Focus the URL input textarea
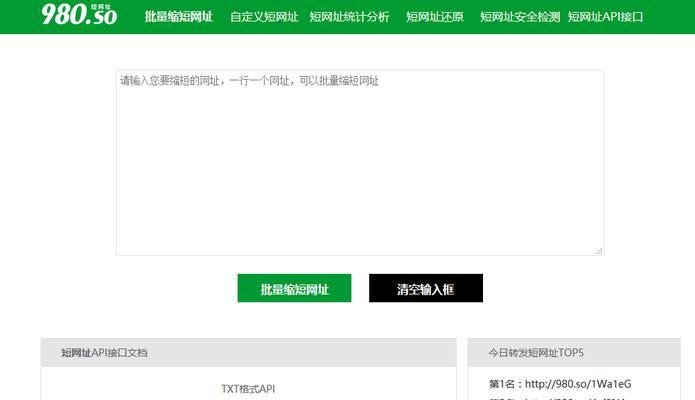This screenshot has width=695, height=400. coord(360,163)
